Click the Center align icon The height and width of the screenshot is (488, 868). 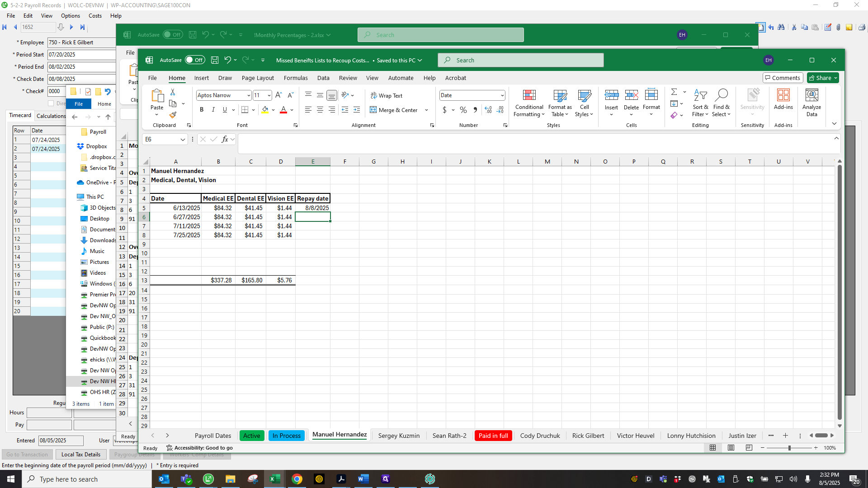coord(320,110)
